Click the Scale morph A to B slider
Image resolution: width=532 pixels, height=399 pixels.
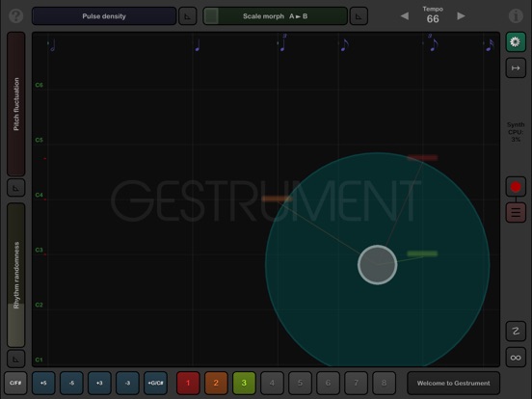point(276,16)
